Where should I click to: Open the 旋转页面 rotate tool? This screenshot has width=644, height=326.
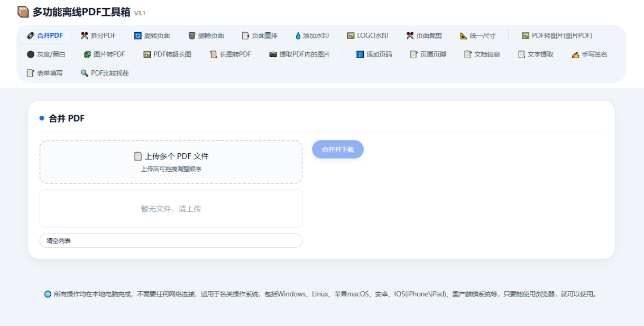(152, 35)
